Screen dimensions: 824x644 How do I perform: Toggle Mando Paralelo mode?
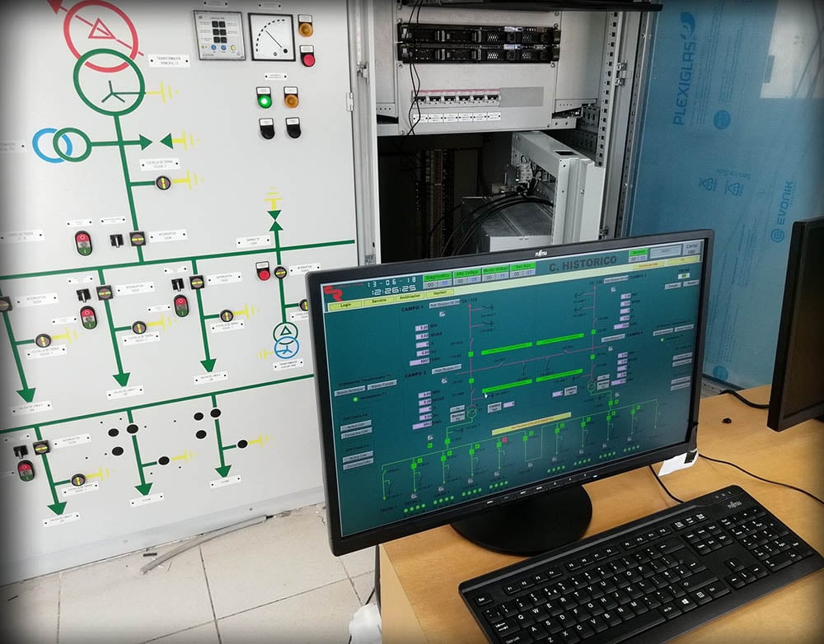tap(382, 386)
